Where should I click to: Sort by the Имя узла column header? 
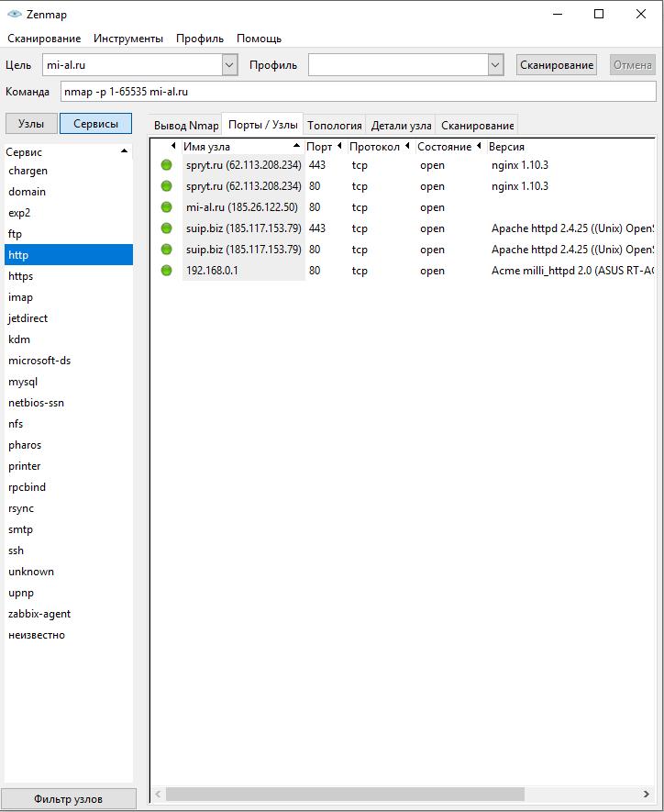point(237,147)
